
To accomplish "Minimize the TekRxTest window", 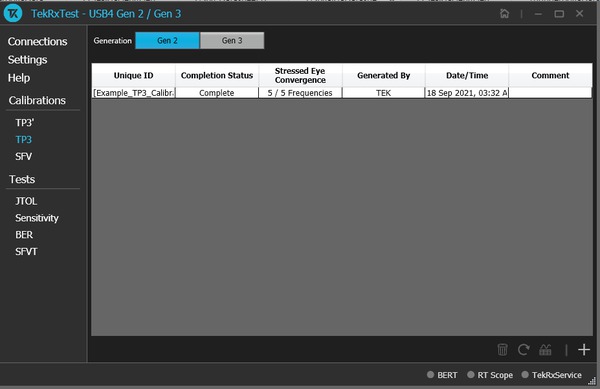I will (538, 14).
